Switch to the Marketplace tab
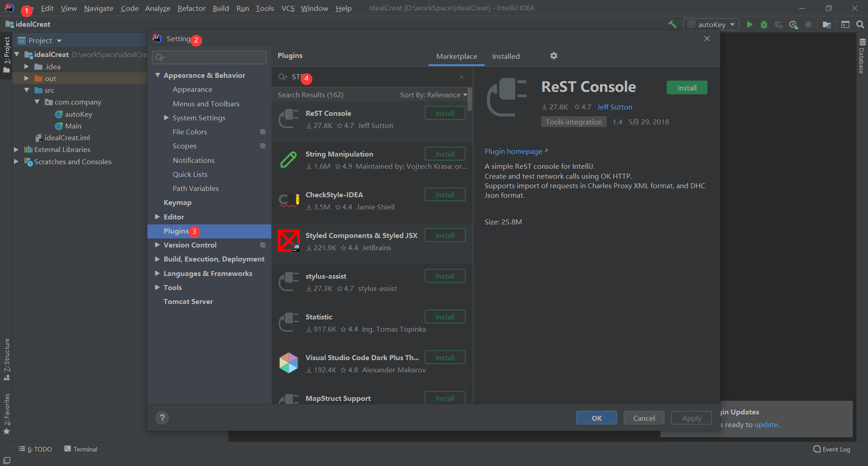The height and width of the screenshot is (466, 868). click(x=457, y=56)
